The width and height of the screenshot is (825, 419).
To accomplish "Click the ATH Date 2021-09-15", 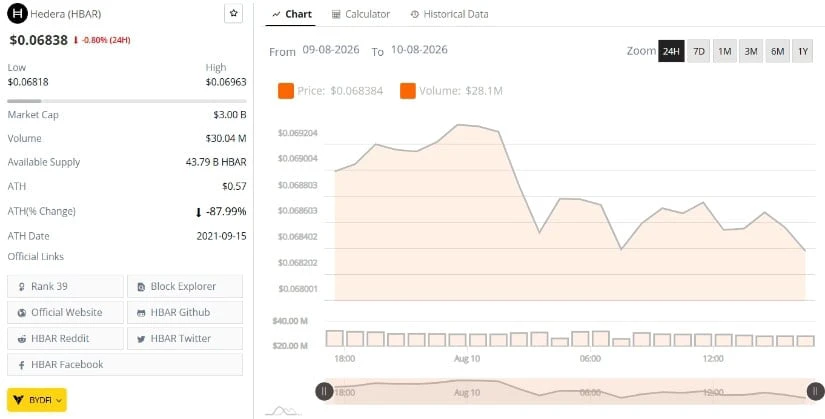I will (222, 236).
